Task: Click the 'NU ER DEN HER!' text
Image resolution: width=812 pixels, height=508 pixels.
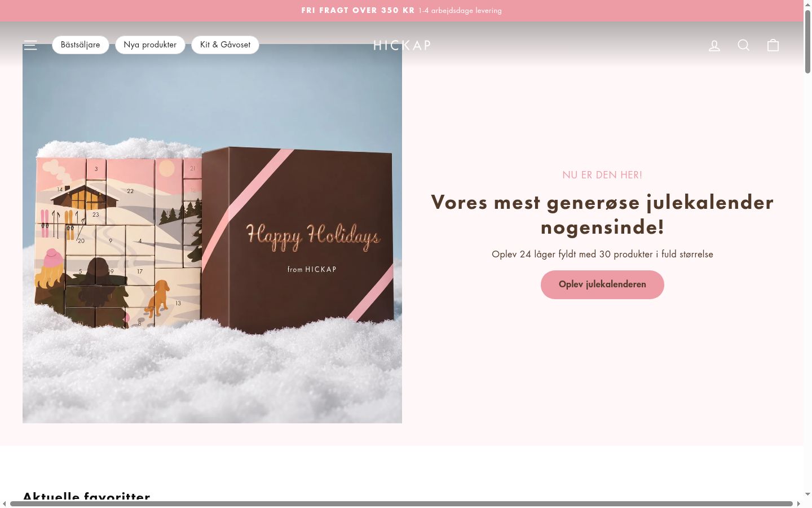Action: tap(602, 175)
